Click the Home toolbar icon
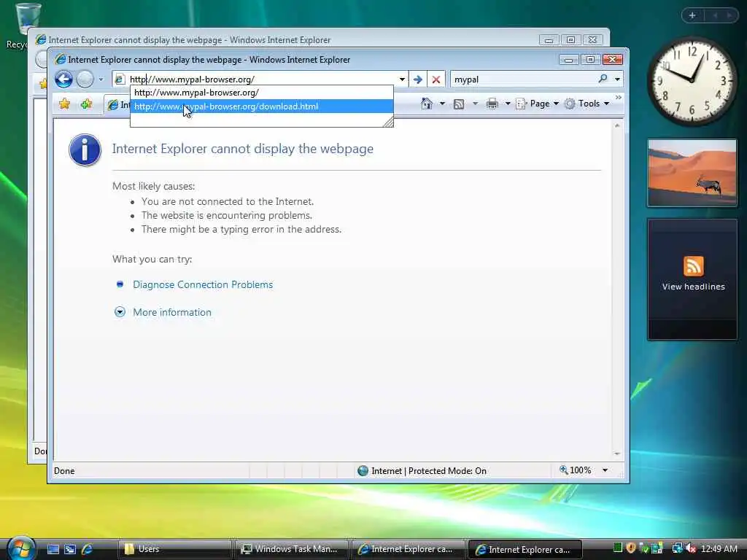 [426, 104]
